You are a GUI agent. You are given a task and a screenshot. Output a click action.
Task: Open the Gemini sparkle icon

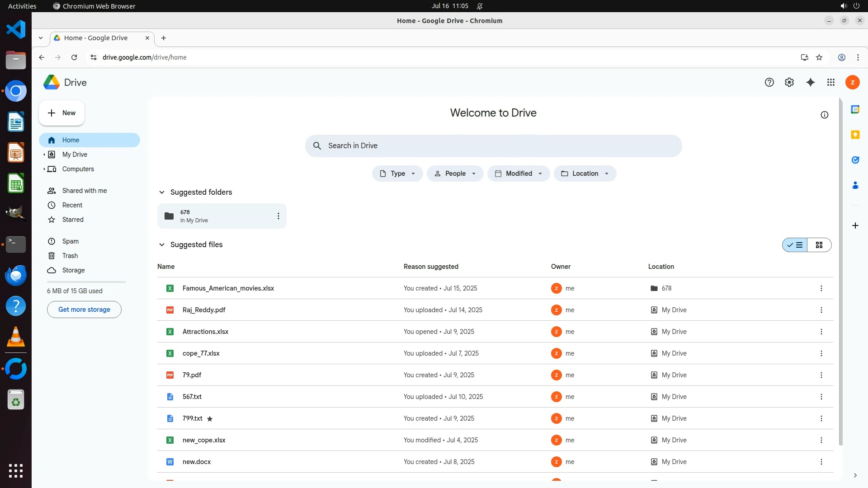click(x=810, y=82)
